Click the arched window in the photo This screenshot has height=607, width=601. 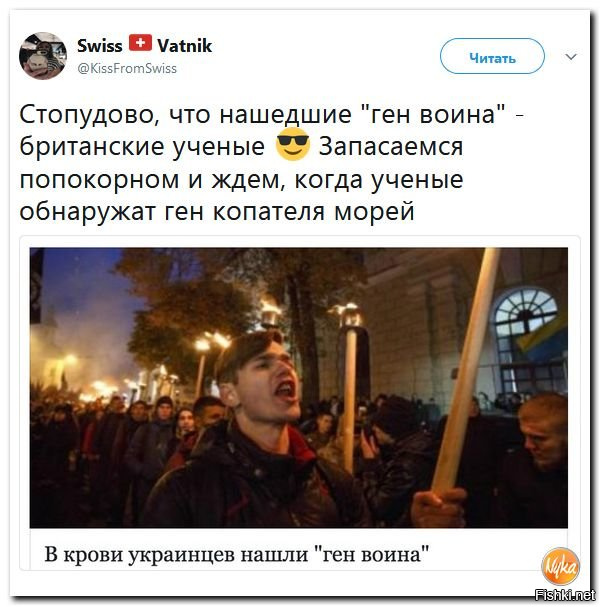pos(526,317)
